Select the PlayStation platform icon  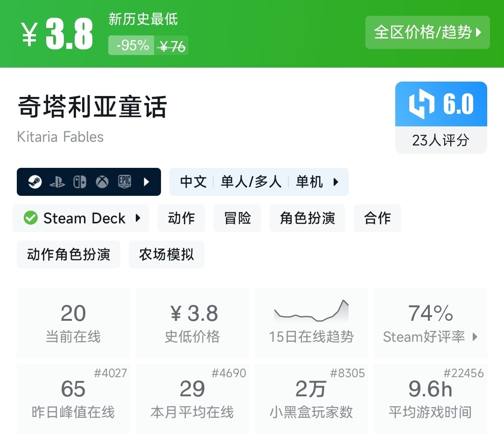point(56,182)
